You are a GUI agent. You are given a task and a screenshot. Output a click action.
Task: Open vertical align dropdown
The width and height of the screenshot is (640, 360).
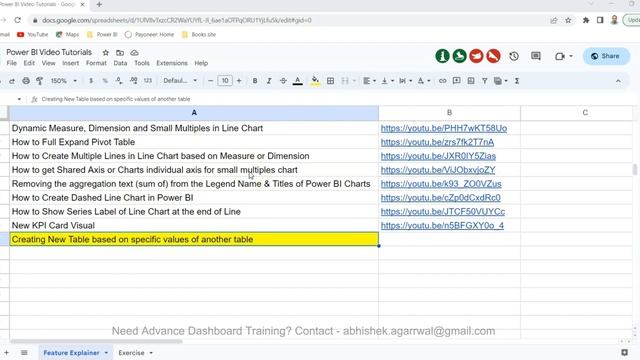(x=387, y=81)
